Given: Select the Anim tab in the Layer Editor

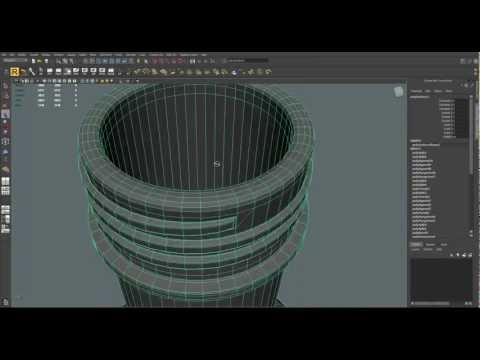Looking at the screenshot, I should (444, 244).
